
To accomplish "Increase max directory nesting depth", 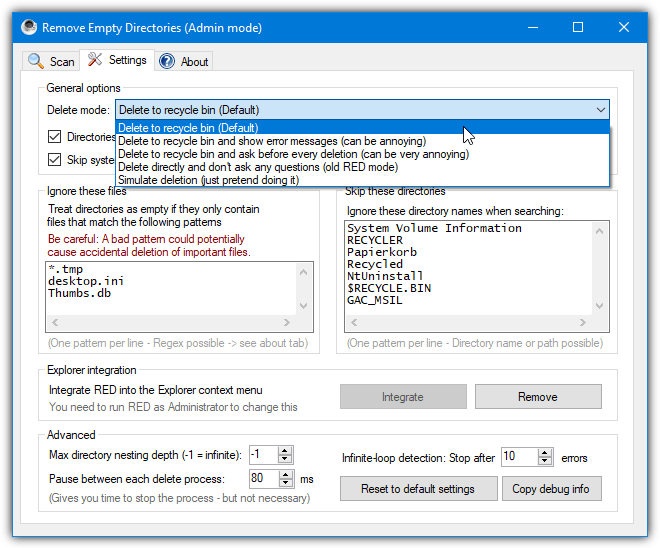I will point(285,450).
